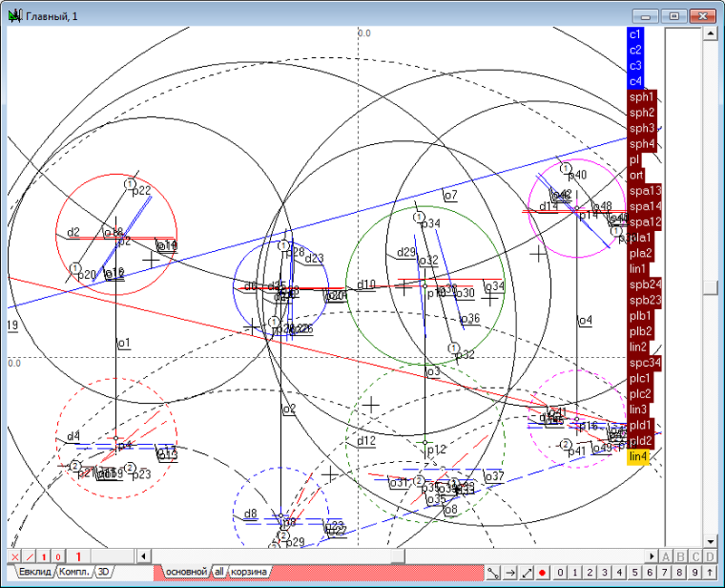Click digit button 7 in bottom-right row
Image resolution: width=725 pixels, height=588 pixels.
664,573
